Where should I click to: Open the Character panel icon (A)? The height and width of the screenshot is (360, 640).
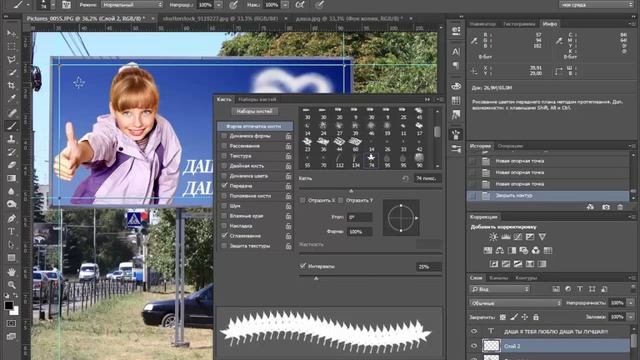456,52
